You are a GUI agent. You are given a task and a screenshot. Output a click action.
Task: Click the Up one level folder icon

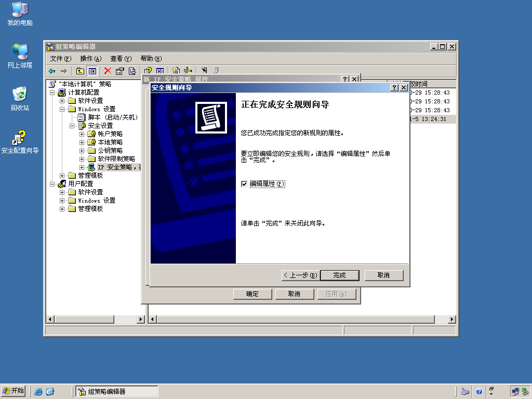(80, 71)
